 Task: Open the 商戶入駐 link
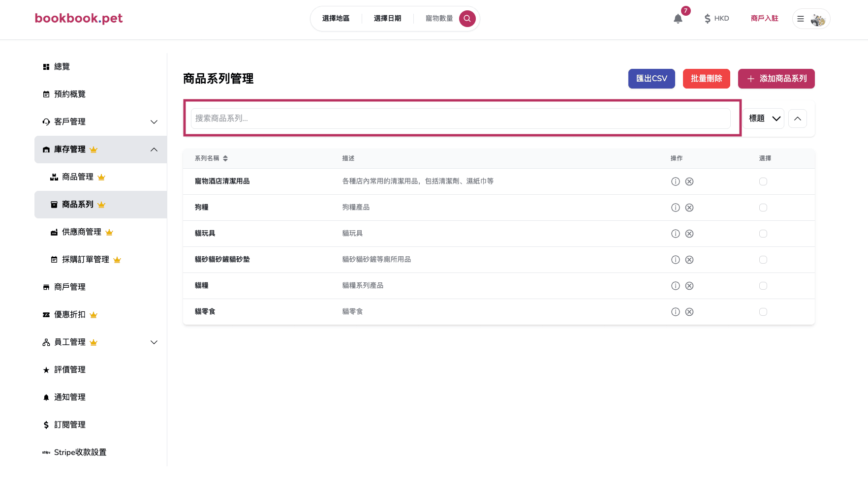[x=764, y=19]
